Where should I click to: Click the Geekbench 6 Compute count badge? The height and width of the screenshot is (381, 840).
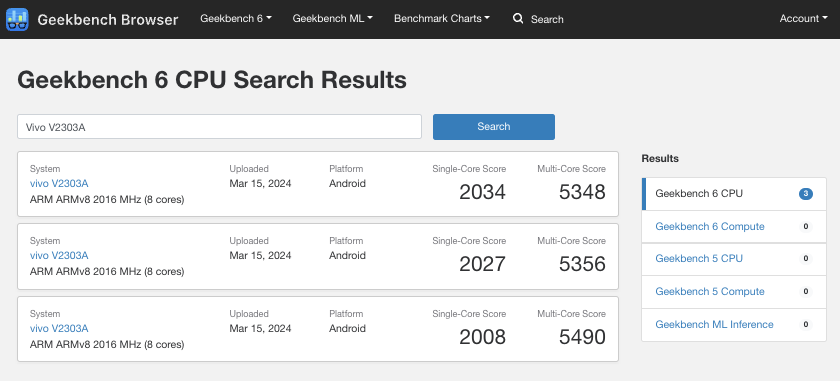coord(806,227)
